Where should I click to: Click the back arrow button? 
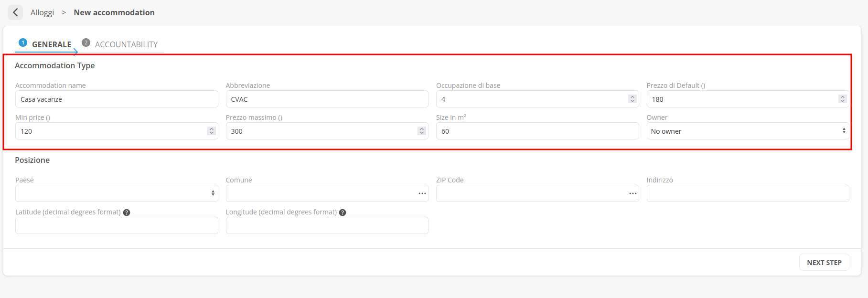[15, 12]
